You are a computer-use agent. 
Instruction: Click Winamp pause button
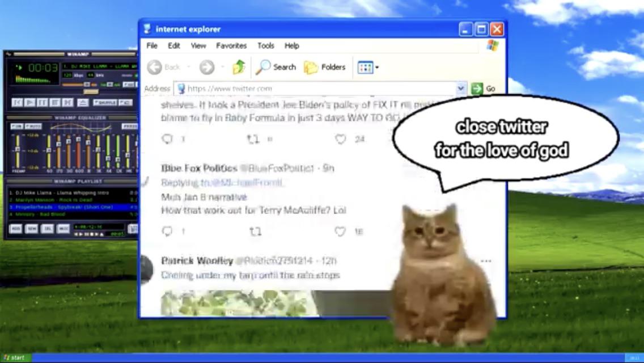click(43, 102)
